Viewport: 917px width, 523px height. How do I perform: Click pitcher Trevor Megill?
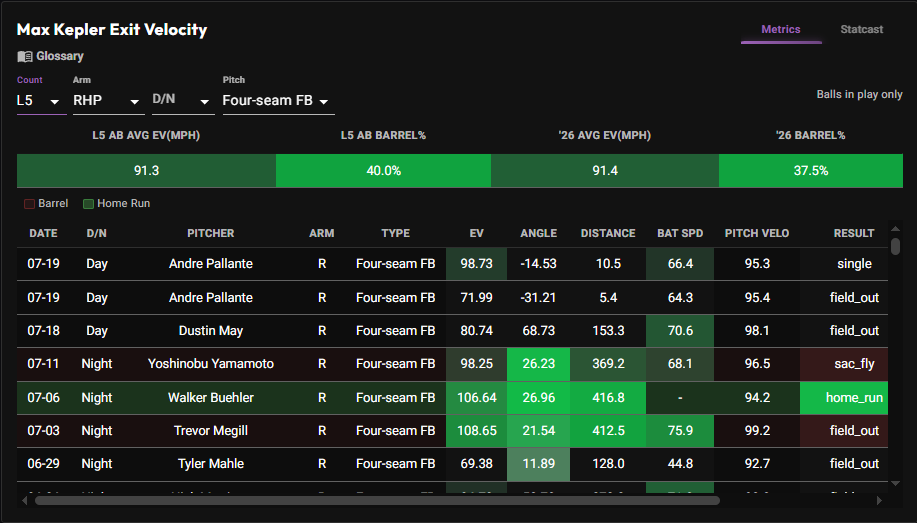click(211, 431)
